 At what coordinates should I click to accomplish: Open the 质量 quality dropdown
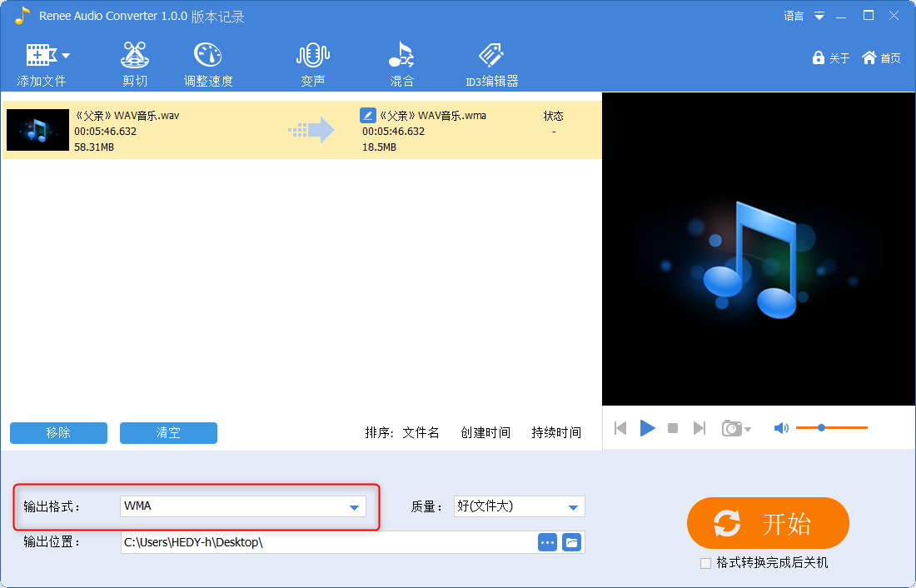(x=520, y=506)
